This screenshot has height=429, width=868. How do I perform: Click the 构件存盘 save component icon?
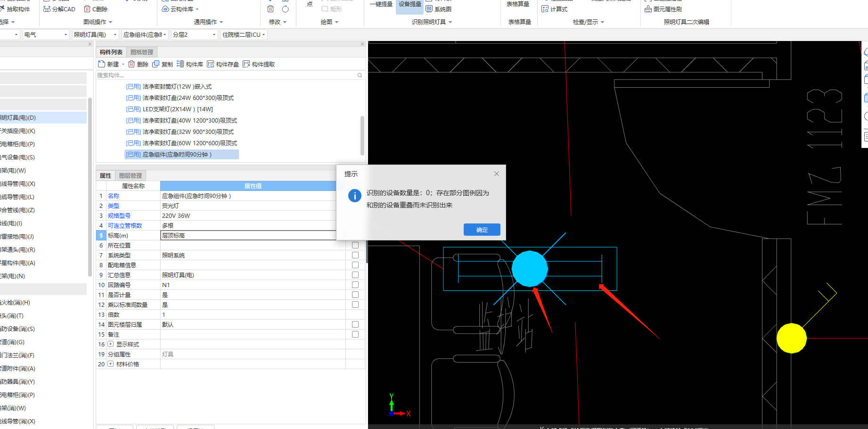[x=211, y=64]
